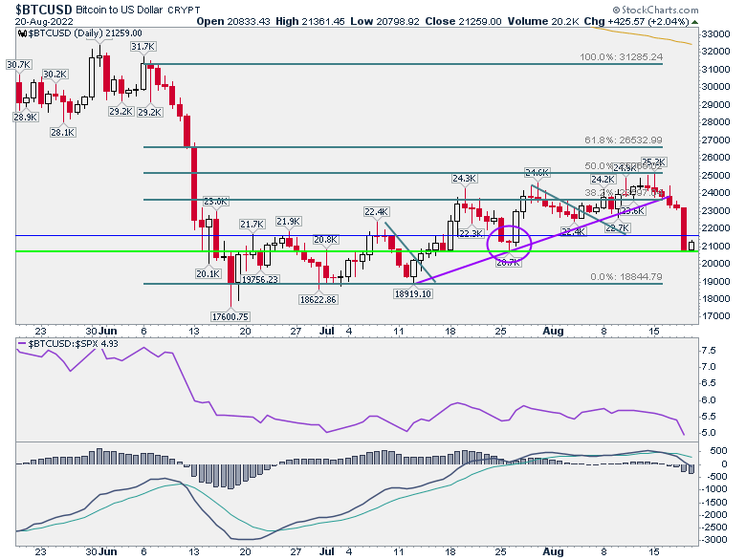Click the 24.2K price label
Viewport: 746px width, 560px height.
[603, 180]
